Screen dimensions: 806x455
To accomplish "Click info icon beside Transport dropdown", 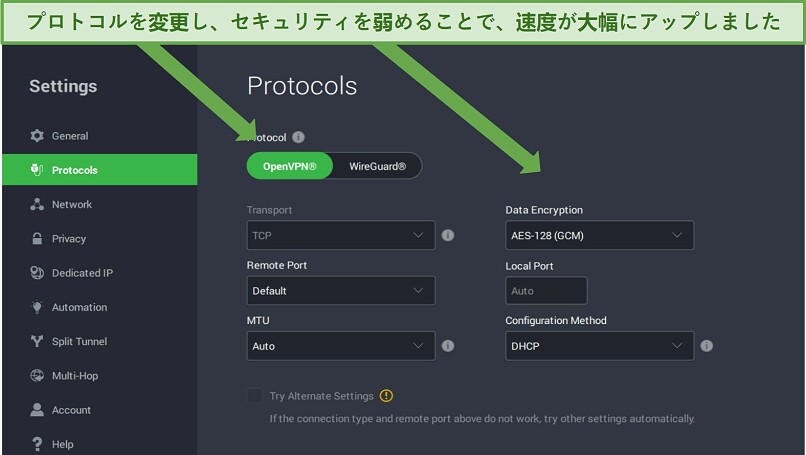I will (448, 235).
